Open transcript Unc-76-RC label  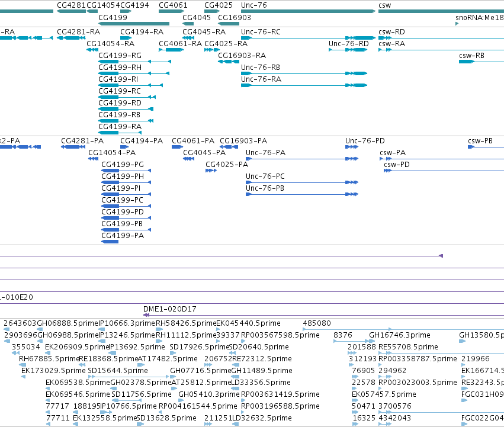pos(261,32)
